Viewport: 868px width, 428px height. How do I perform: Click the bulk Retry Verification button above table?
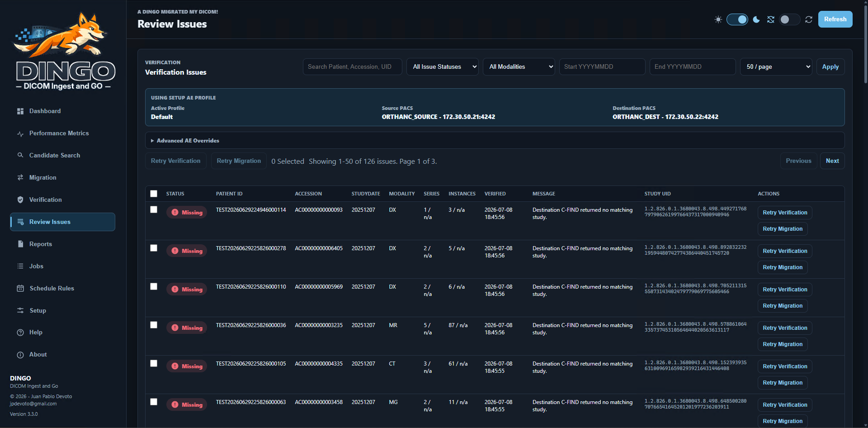[175, 161]
